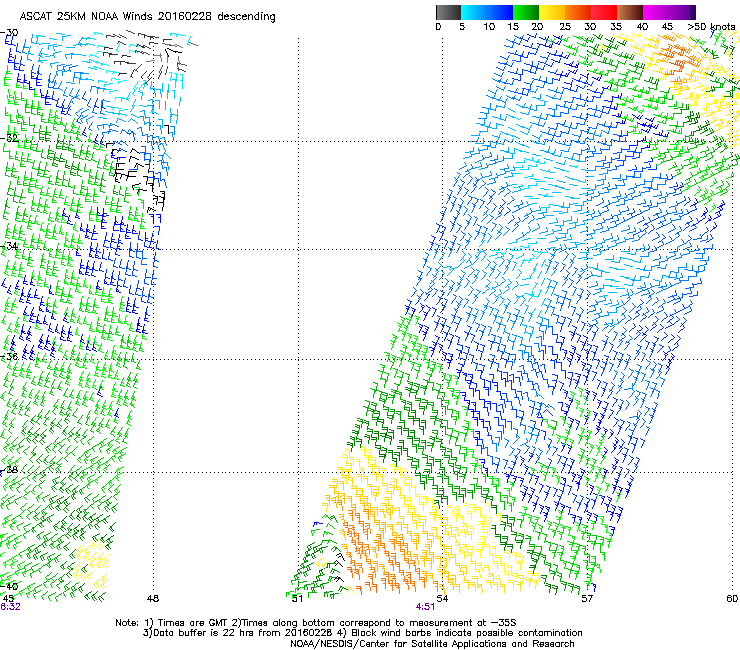
Task: Click the '>50 knots' legend label
Action: pyautogui.click(x=711, y=27)
